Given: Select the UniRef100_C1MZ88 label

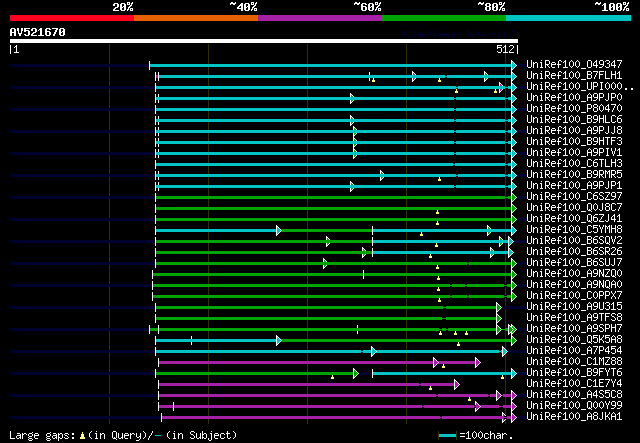Looking at the screenshot, I should (x=574, y=362).
